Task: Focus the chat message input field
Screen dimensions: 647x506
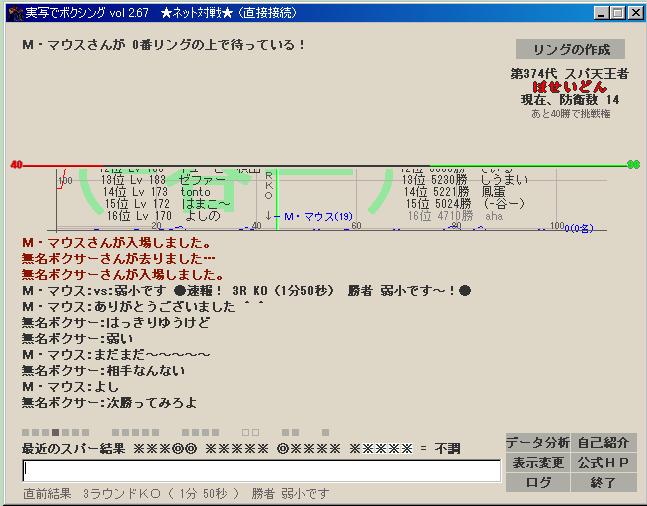Action: [261, 470]
